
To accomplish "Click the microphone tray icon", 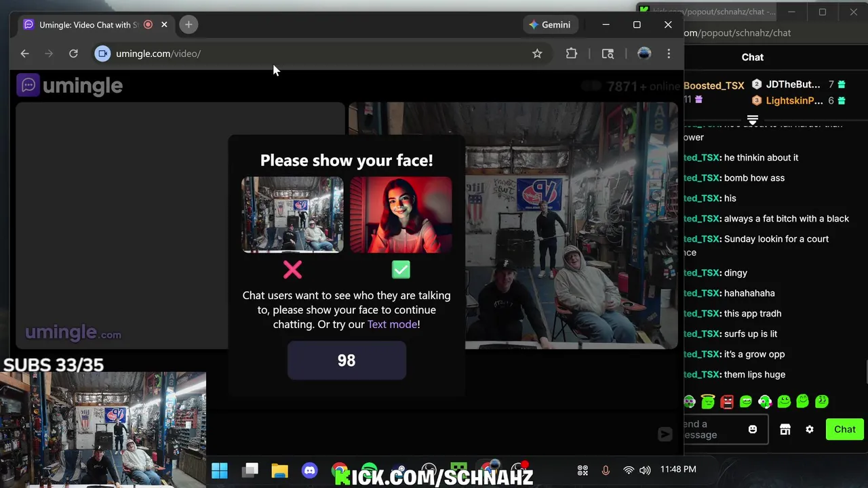I will [x=606, y=470].
